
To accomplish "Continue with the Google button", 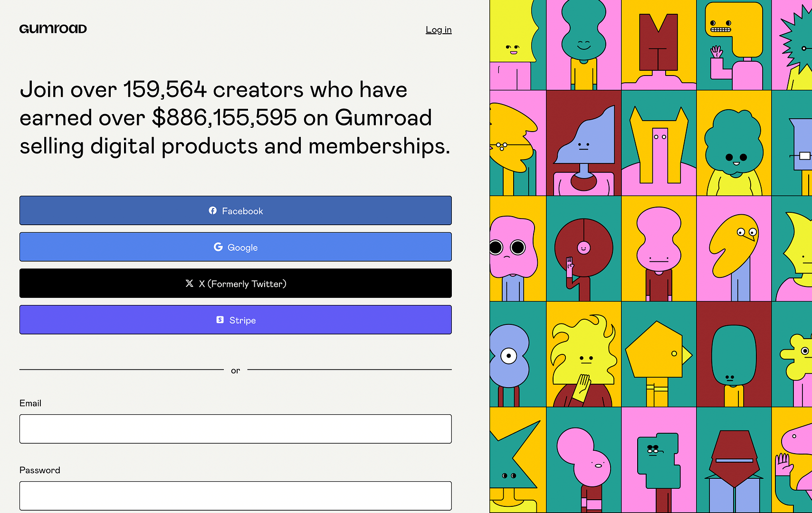I will 236,247.
